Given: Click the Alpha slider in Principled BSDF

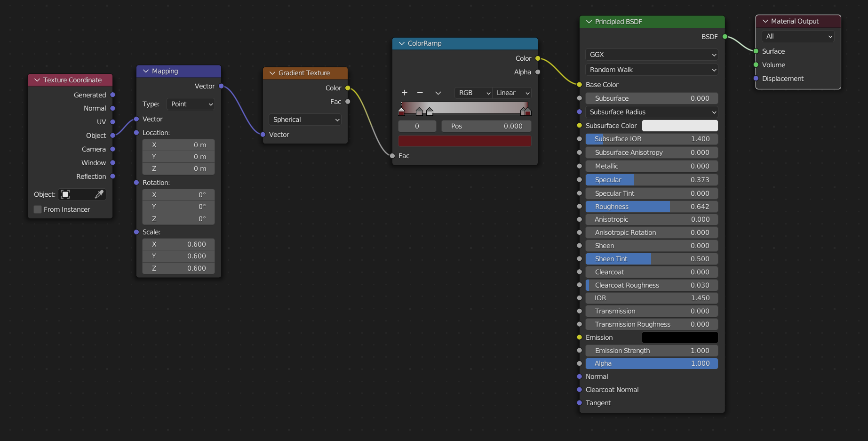Looking at the screenshot, I should (x=652, y=363).
